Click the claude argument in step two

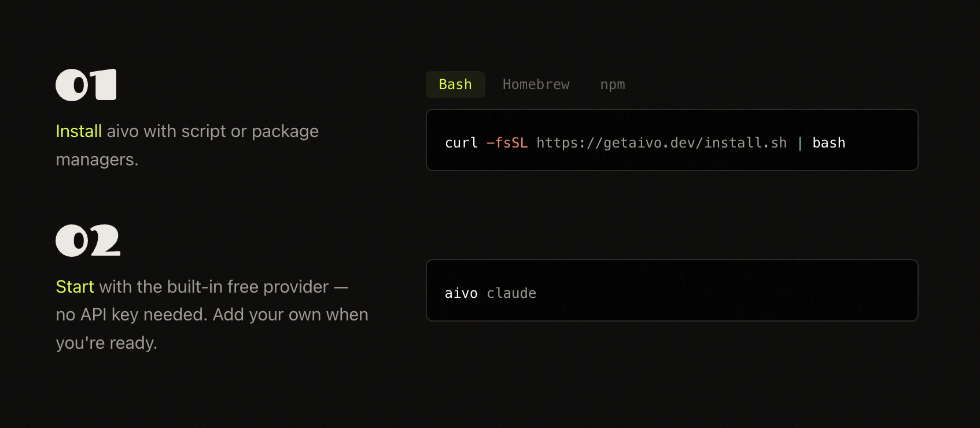coord(511,293)
